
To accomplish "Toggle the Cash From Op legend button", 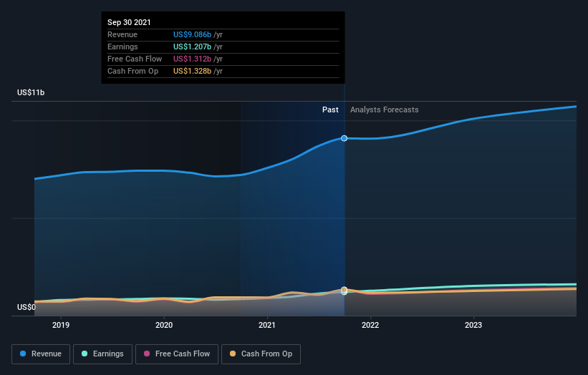I will coord(261,354).
